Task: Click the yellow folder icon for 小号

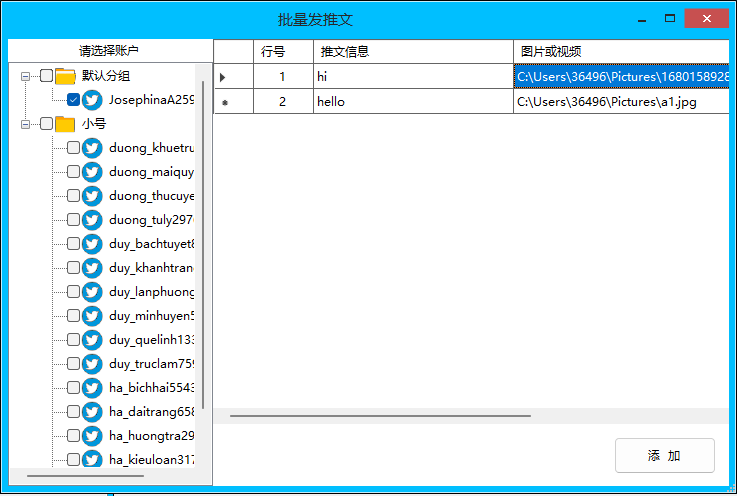Action: [66, 124]
